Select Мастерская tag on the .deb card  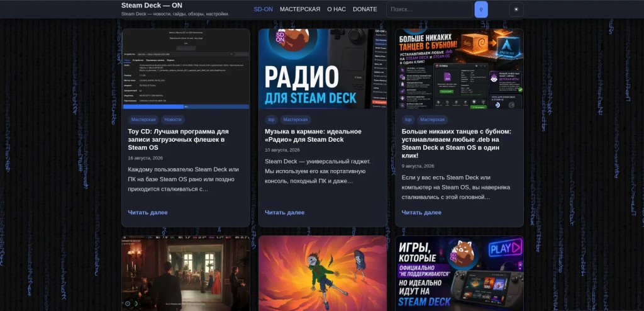pos(432,120)
